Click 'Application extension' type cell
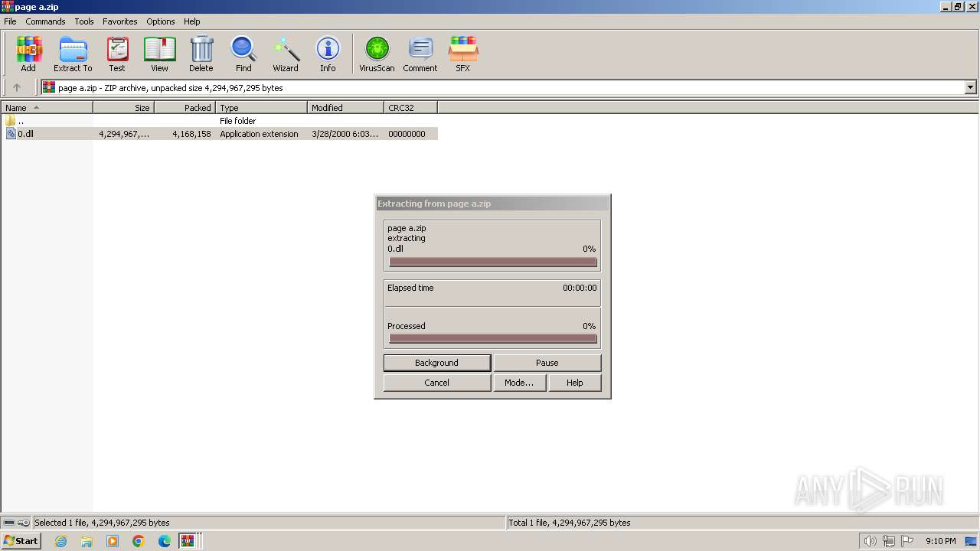980x551 pixels. tap(259, 134)
